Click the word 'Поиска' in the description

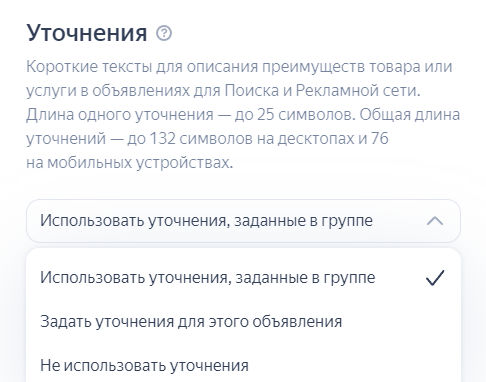click(251, 90)
